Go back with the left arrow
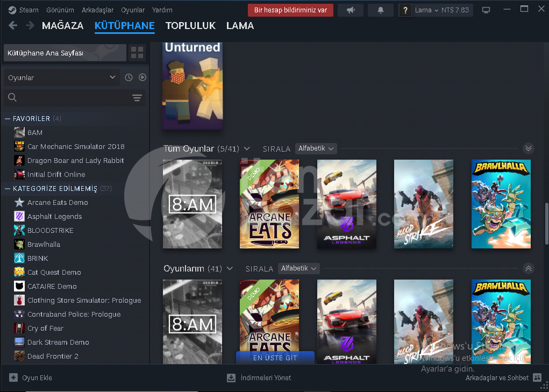Screen dimensions: 549x392 [x=13, y=25]
